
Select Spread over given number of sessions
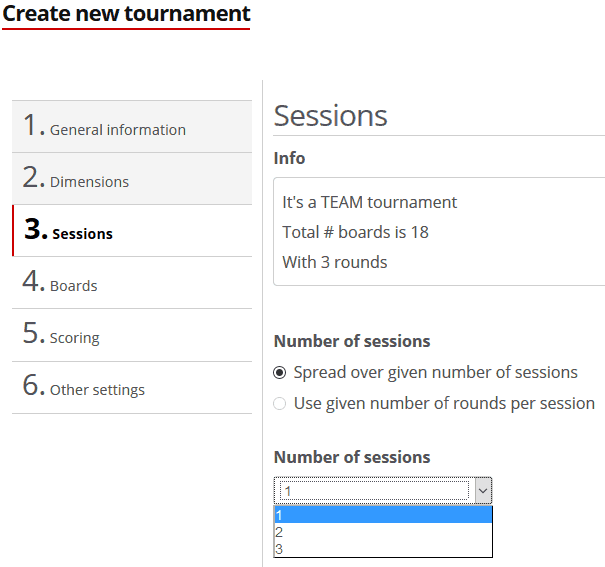[280, 372]
